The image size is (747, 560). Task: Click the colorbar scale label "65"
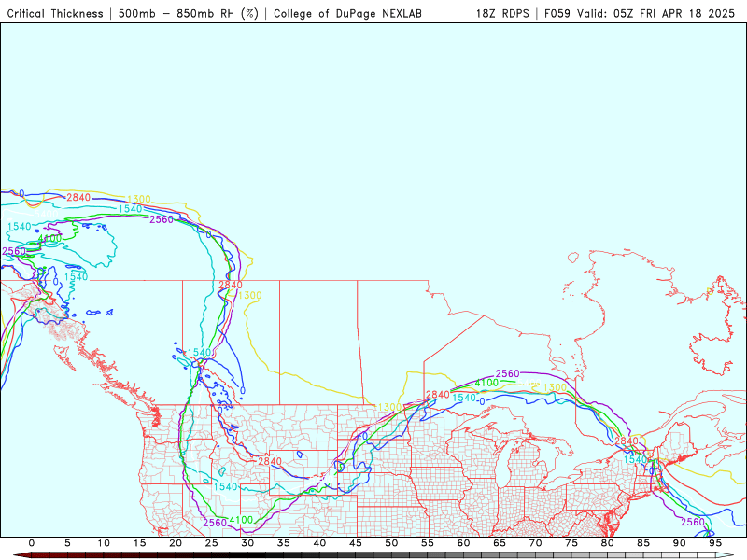click(500, 543)
